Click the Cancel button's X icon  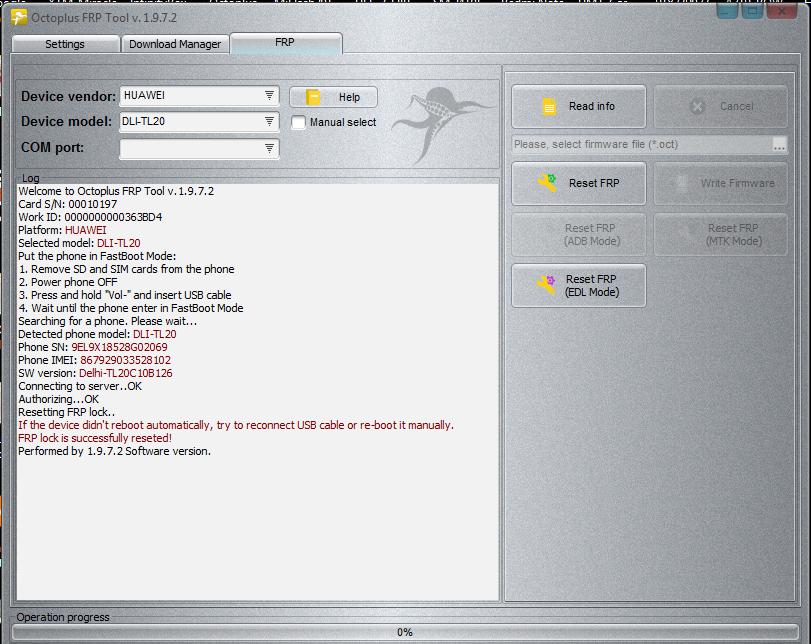(698, 106)
